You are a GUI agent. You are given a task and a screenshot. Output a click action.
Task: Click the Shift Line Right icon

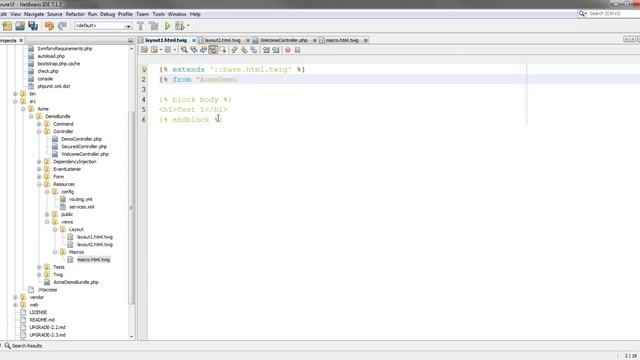(276, 50)
